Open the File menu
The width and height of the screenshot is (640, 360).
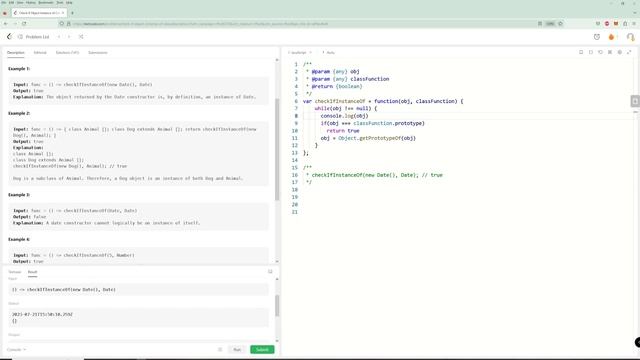point(4,2)
